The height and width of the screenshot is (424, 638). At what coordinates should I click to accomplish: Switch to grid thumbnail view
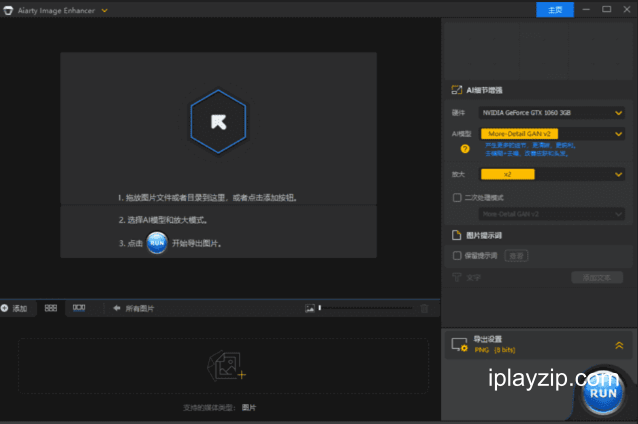50,308
